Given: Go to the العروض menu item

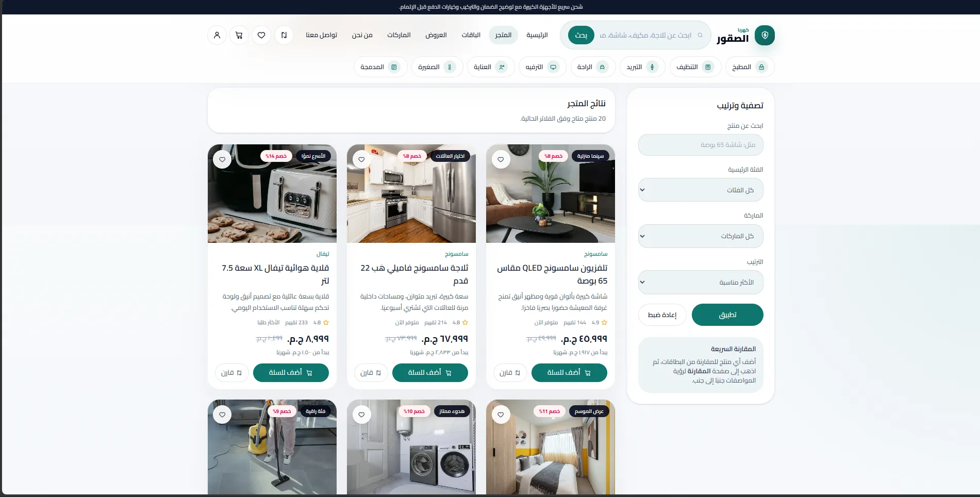Looking at the screenshot, I should 436,35.
